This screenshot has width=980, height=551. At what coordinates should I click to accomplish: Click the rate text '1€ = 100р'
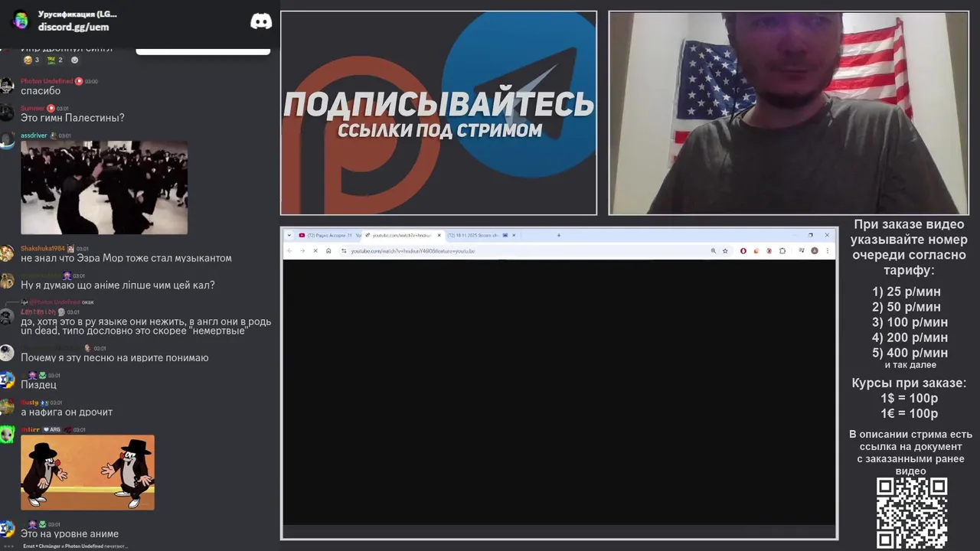click(909, 413)
